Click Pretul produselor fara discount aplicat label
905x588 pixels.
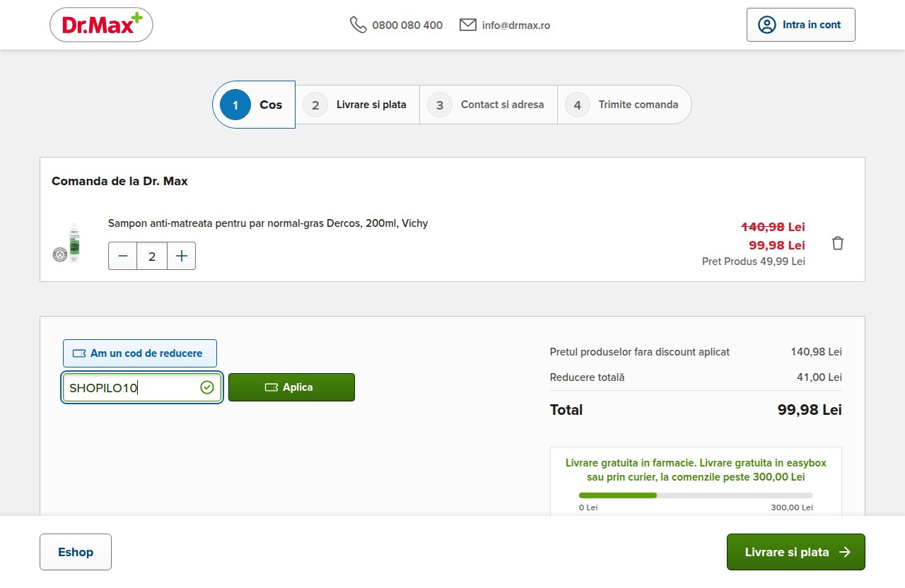640,352
